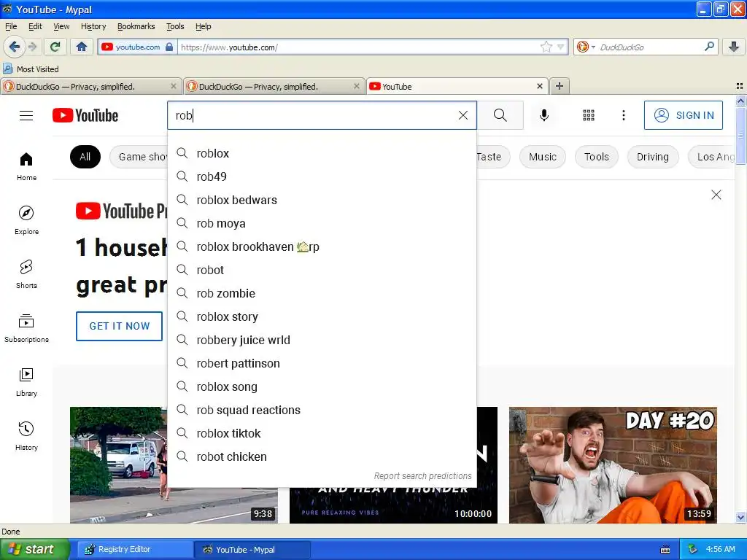Viewport: 747px width, 560px height.
Task: Open the Help menu
Action: (x=203, y=26)
